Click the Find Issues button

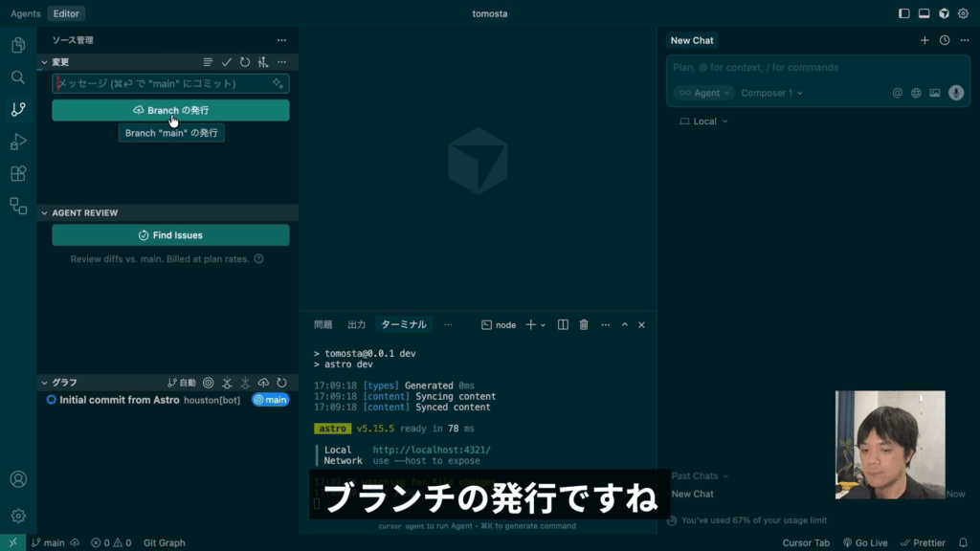(170, 235)
